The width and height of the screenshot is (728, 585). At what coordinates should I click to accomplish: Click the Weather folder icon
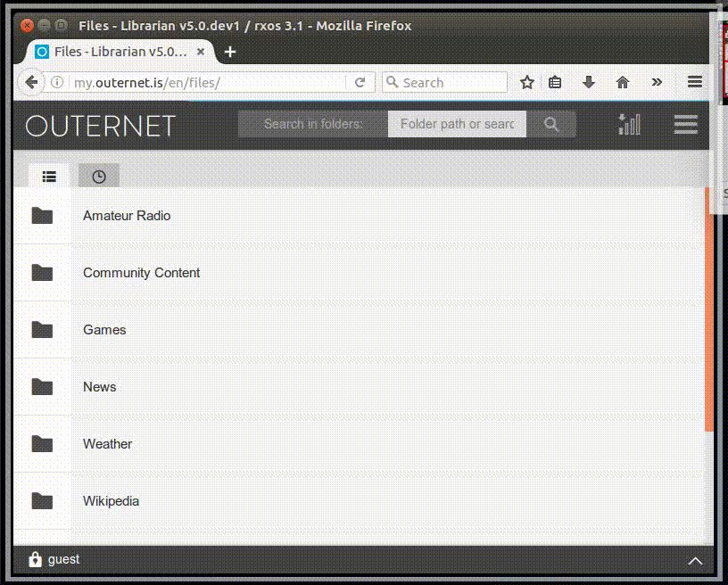coord(42,444)
